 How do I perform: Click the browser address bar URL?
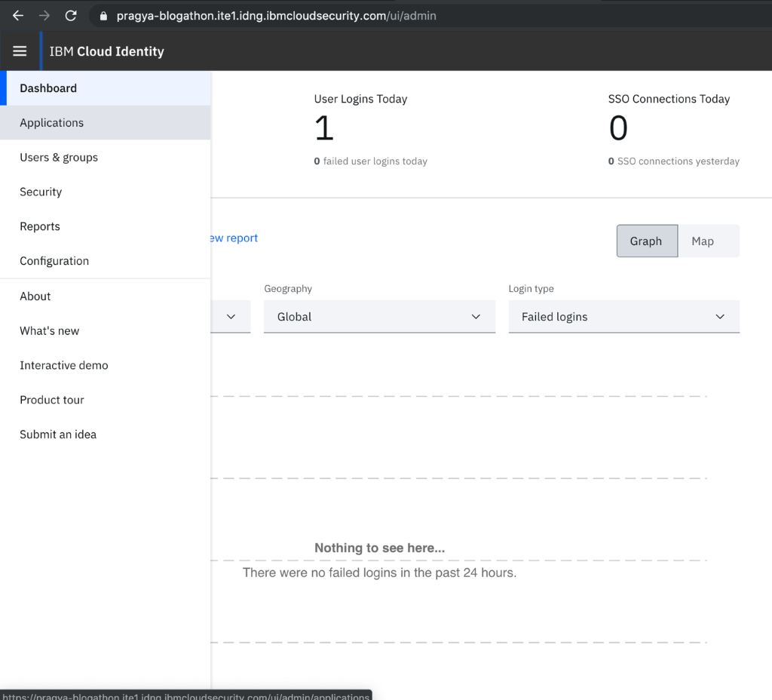[x=276, y=16]
